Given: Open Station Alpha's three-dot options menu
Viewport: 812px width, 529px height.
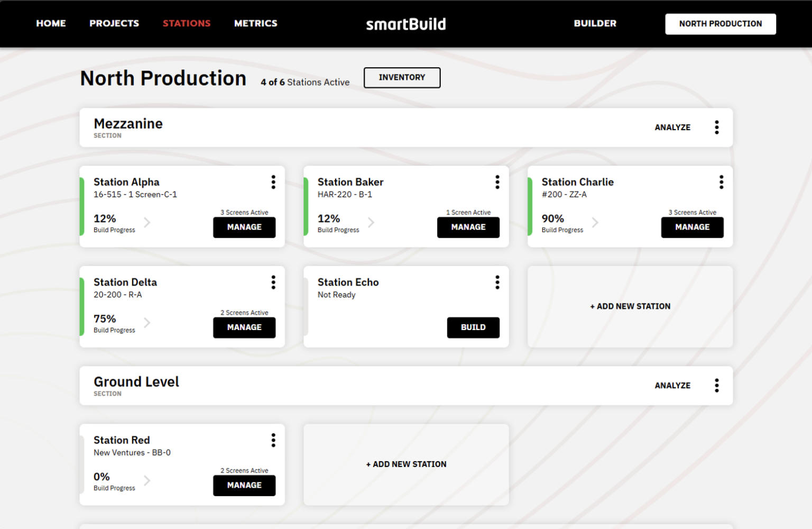Looking at the screenshot, I should click(273, 182).
